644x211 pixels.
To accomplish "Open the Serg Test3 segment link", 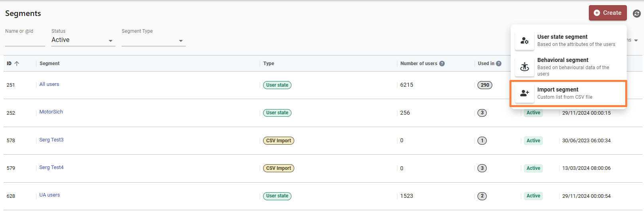I will click(x=52, y=140).
